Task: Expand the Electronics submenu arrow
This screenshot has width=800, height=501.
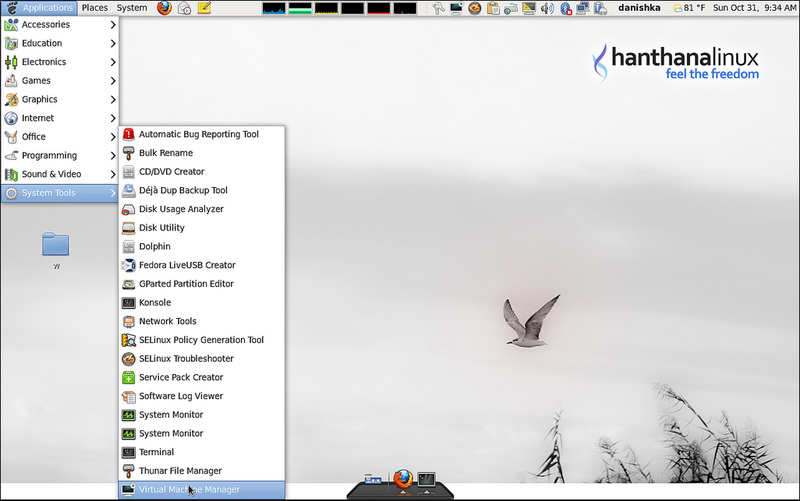Action: [113, 62]
